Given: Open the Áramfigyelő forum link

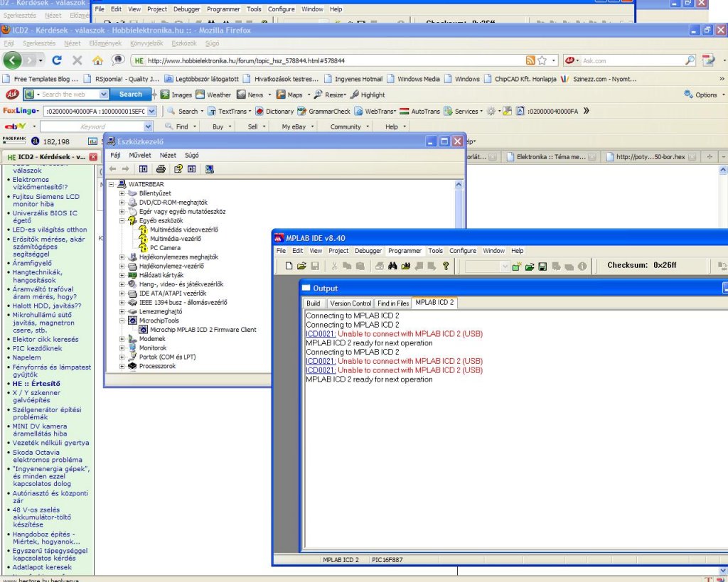Looking at the screenshot, I should click(x=32, y=263).
